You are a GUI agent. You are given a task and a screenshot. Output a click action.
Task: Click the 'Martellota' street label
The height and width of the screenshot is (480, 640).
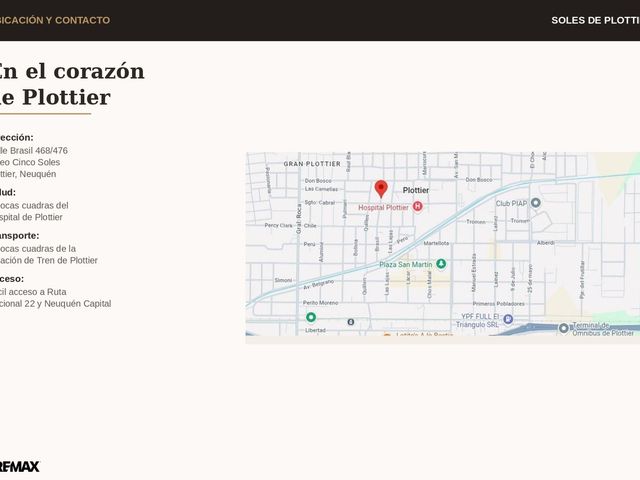pyautogui.click(x=436, y=243)
